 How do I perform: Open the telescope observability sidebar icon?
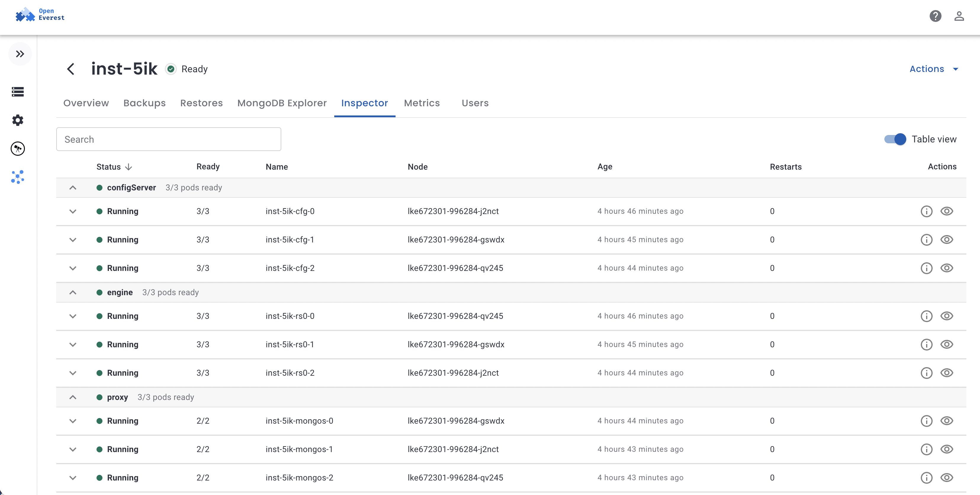tap(17, 149)
